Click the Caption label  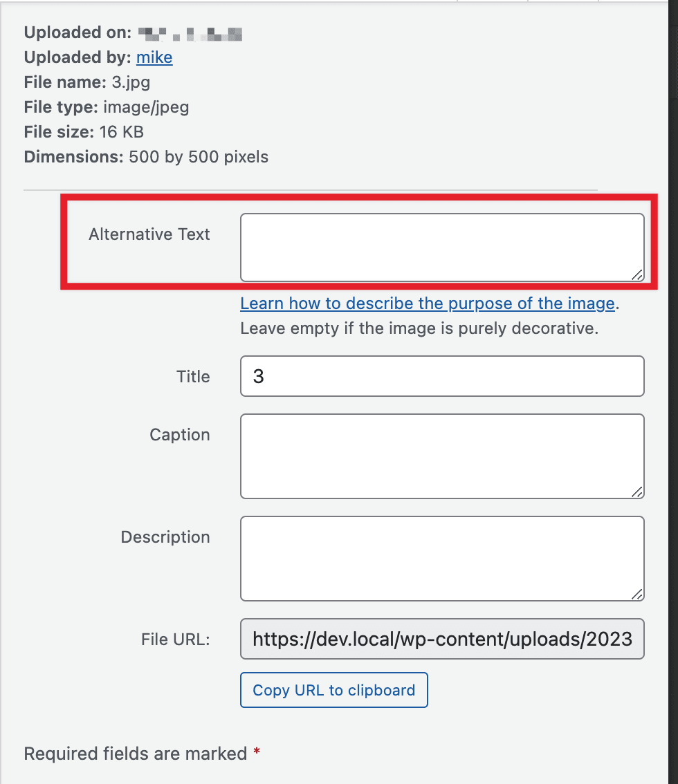tap(180, 435)
